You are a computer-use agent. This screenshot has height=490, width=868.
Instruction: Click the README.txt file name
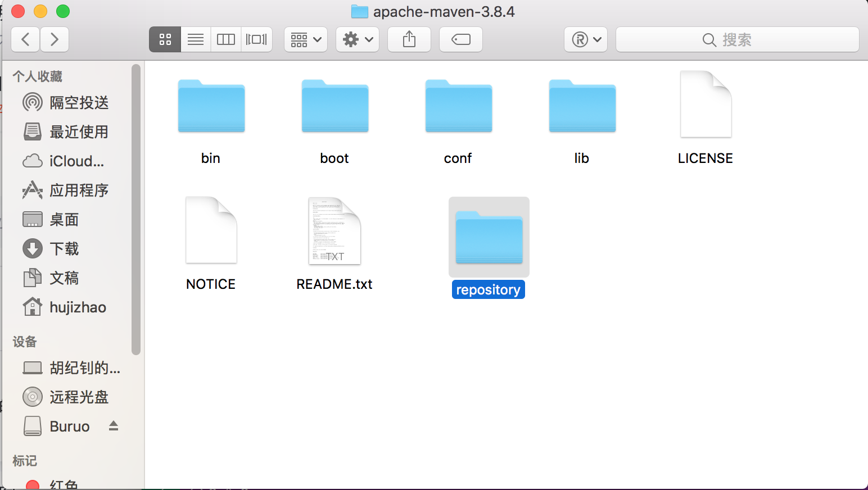334,284
